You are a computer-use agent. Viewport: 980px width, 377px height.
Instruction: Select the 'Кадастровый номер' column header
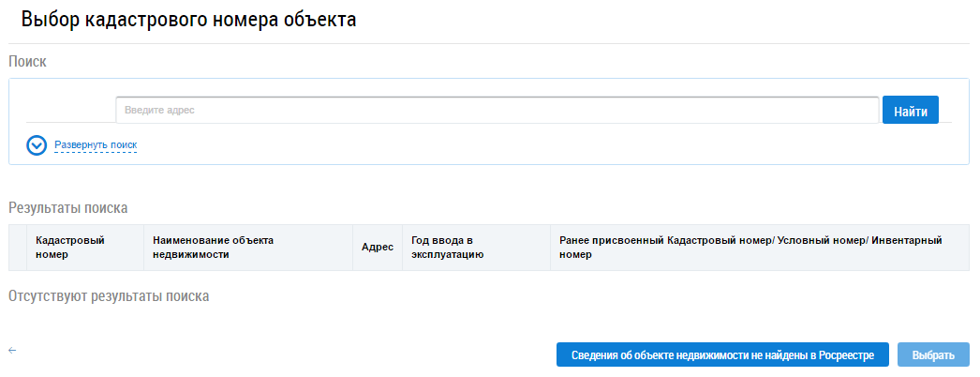pos(70,248)
